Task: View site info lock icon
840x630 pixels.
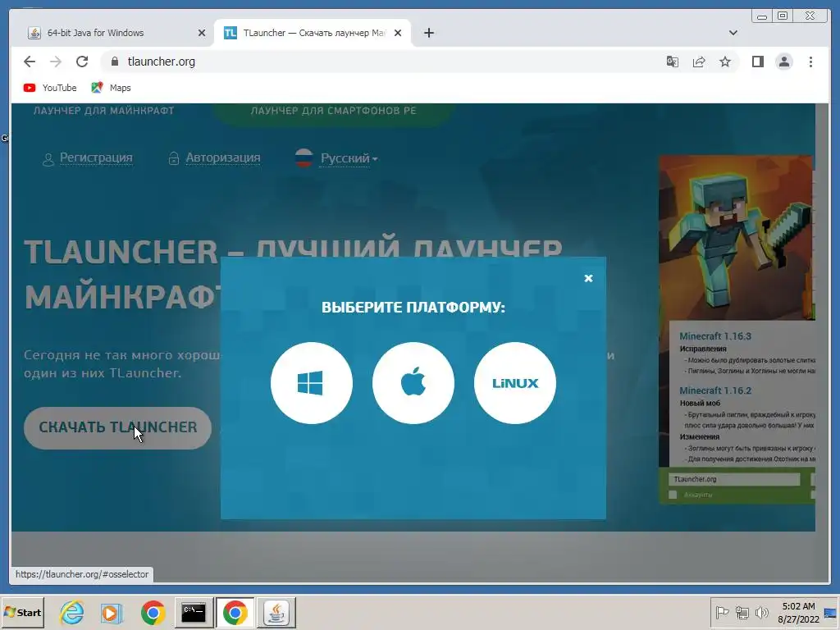Action: point(114,62)
